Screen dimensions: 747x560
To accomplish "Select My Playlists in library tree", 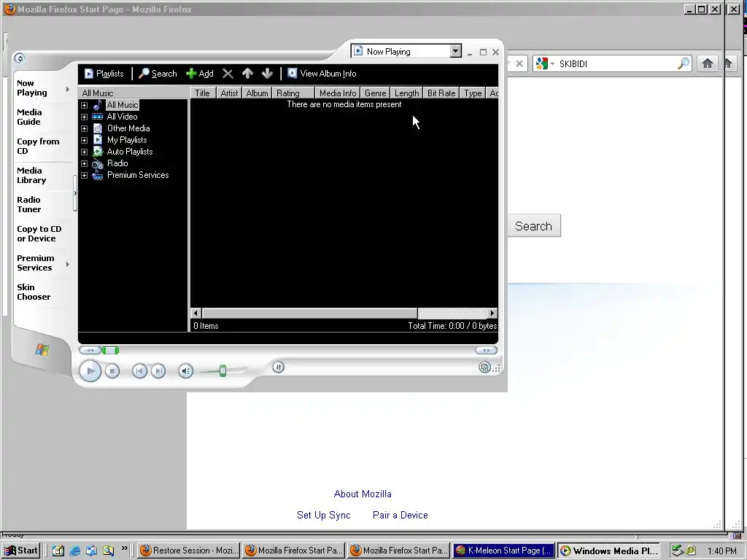I will coord(127,140).
